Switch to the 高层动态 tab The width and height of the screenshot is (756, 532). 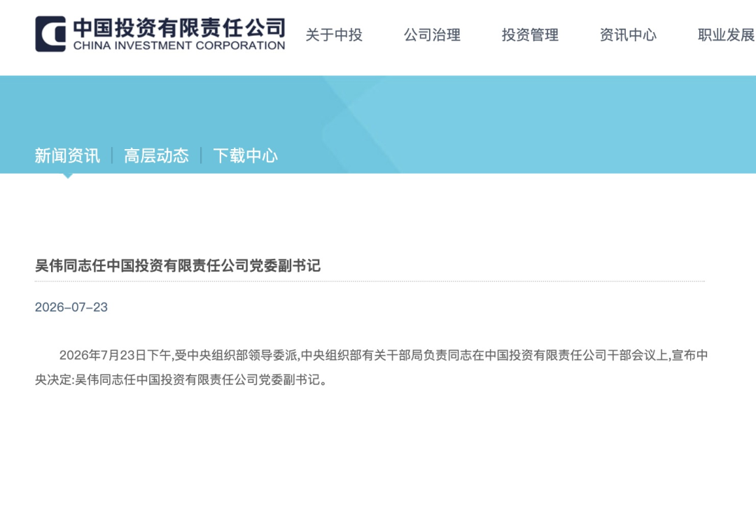(156, 155)
